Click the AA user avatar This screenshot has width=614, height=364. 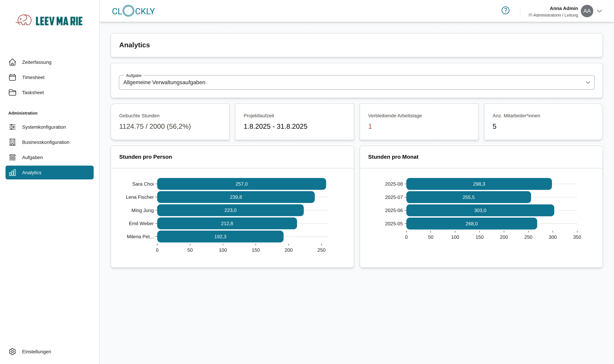587,11
